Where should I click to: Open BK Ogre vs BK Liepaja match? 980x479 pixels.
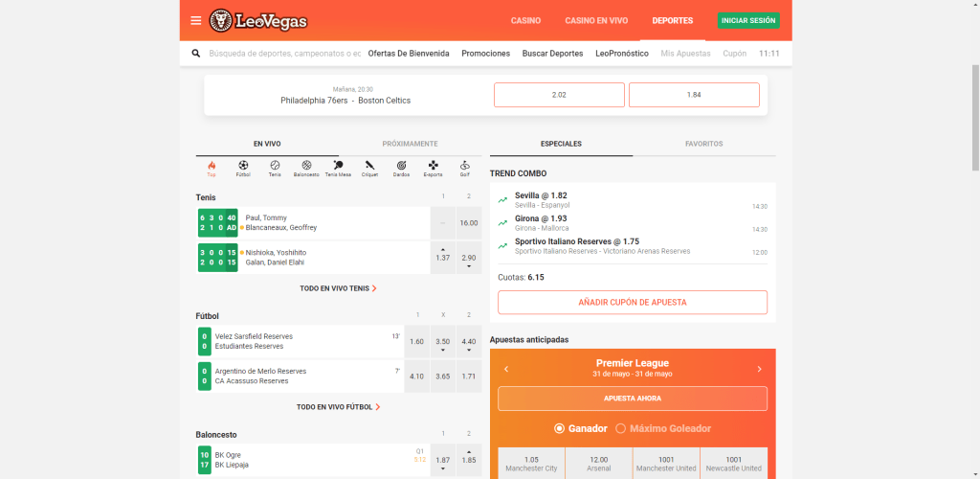pyautogui.click(x=313, y=460)
